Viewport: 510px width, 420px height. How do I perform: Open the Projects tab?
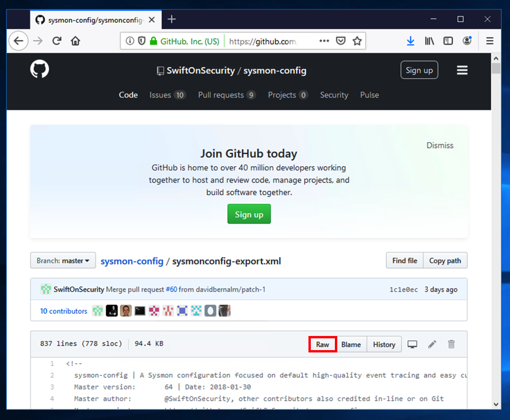pos(287,95)
